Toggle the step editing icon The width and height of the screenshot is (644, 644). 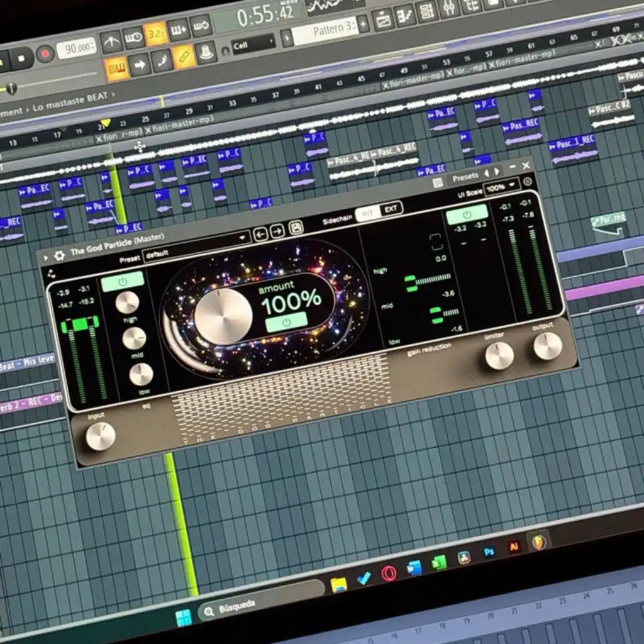(x=162, y=60)
